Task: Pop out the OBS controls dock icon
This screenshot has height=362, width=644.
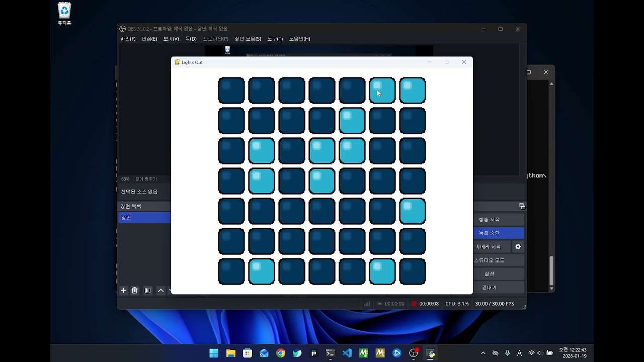Action: coord(522,207)
